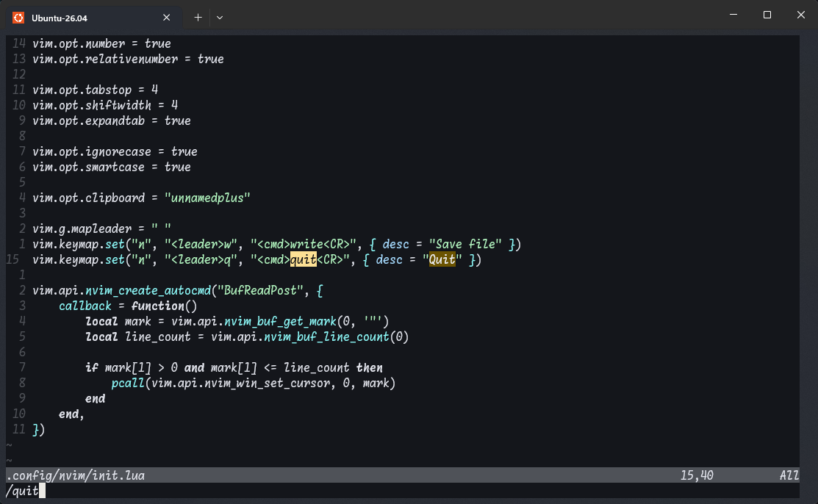Select the Ubuntu-26.04 terminal tab
This screenshot has width=818, height=504.
[94, 18]
